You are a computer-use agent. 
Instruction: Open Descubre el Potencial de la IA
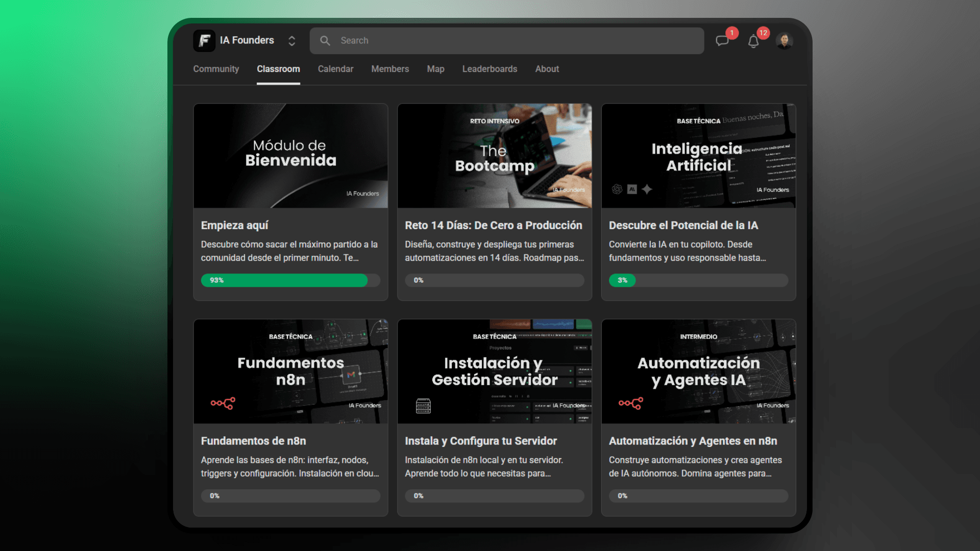tap(683, 226)
